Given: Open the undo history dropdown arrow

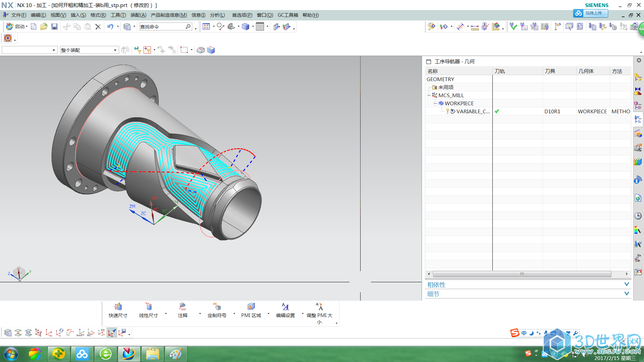Looking at the screenshot, I should coord(118,26).
